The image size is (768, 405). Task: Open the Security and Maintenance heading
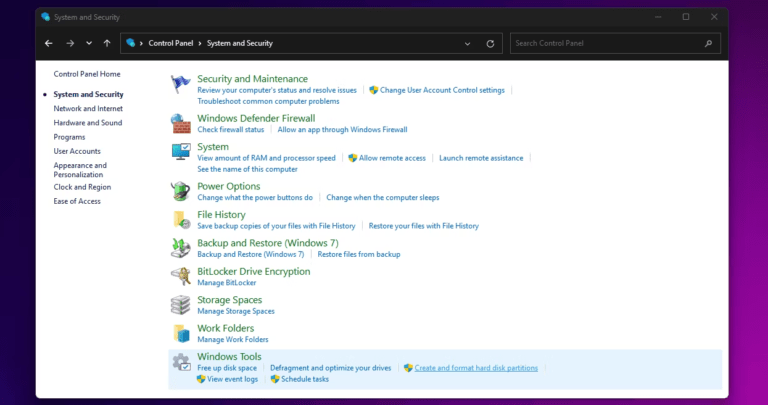252,78
